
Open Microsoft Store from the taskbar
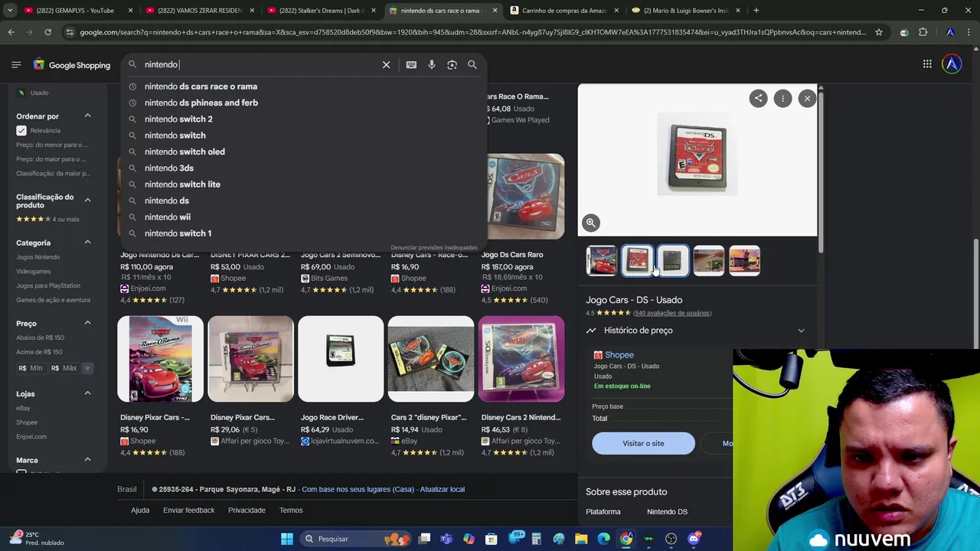[492, 539]
